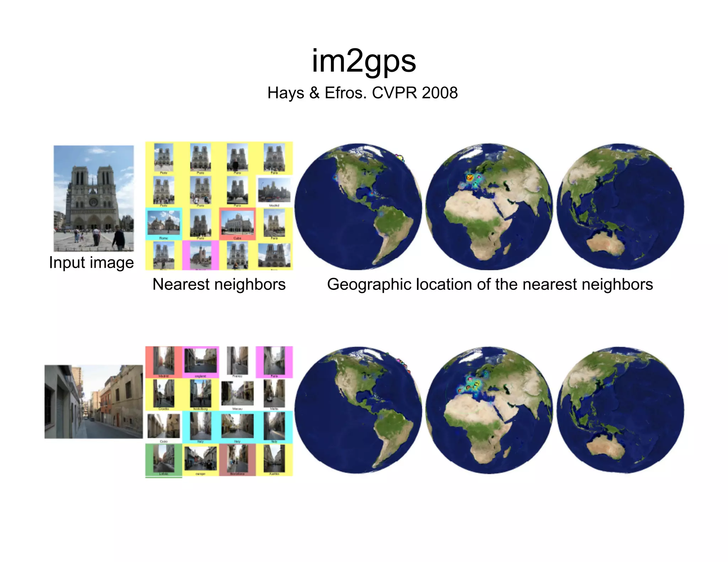
Task: Select the Americas globe next to cathedral neighbors
Action: [358, 207]
